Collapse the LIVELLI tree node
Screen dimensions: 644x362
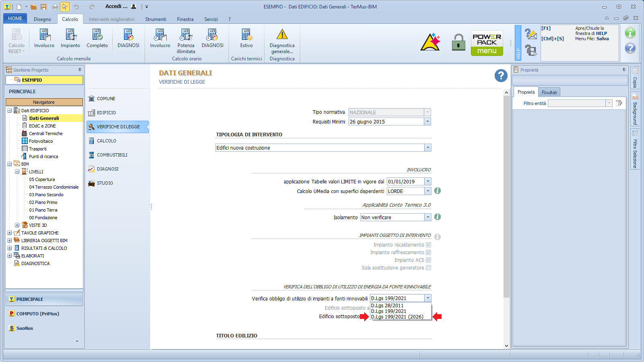point(17,172)
